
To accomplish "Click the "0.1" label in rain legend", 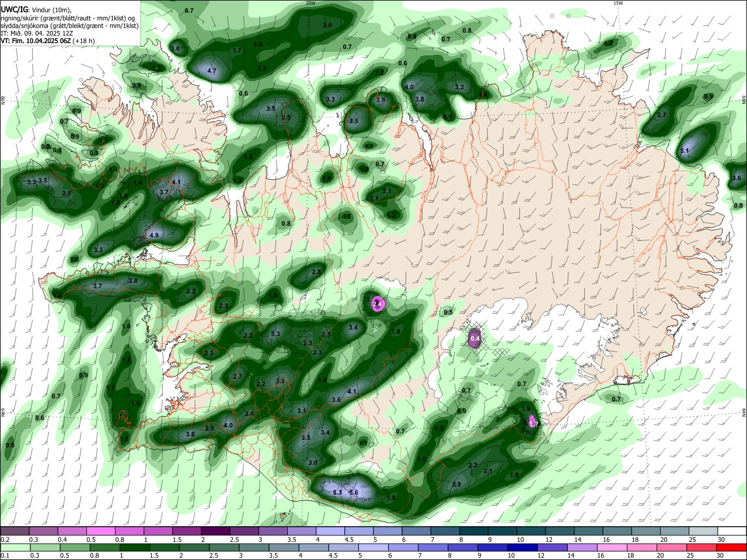I will pyautogui.click(x=5, y=555).
